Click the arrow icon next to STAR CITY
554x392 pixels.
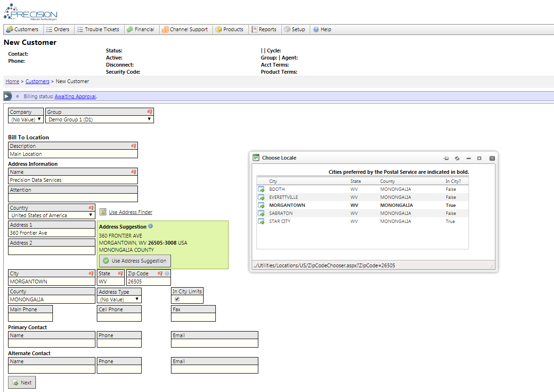(x=261, y=222)
